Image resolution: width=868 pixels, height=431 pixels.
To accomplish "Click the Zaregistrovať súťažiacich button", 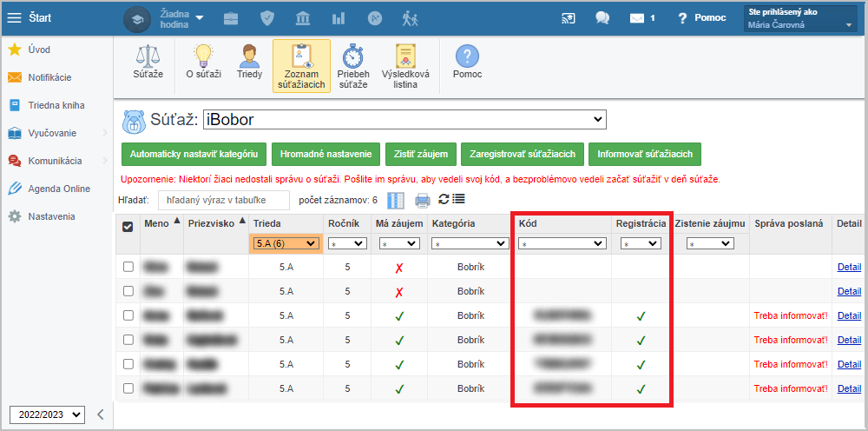I will click(x=522, y=154).
